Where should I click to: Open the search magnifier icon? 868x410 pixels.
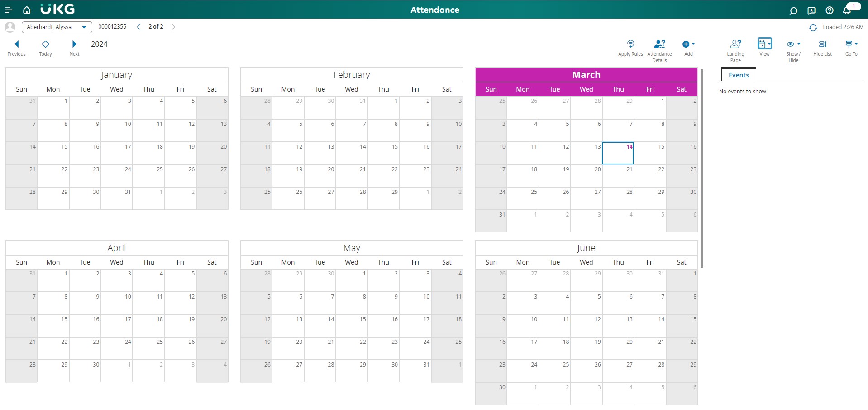[x=793, y=10]
